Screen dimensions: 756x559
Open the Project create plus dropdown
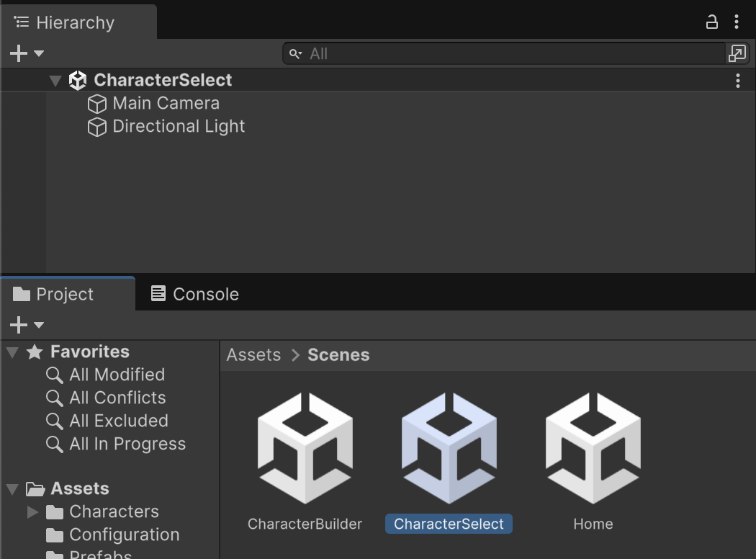click(x=27, y=325)
